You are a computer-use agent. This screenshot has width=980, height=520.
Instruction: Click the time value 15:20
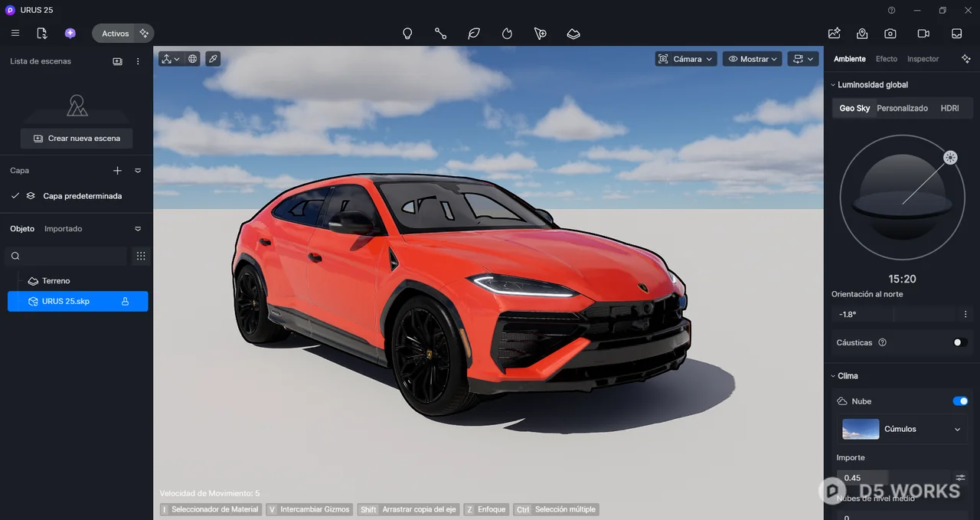[x=902, y=279]
